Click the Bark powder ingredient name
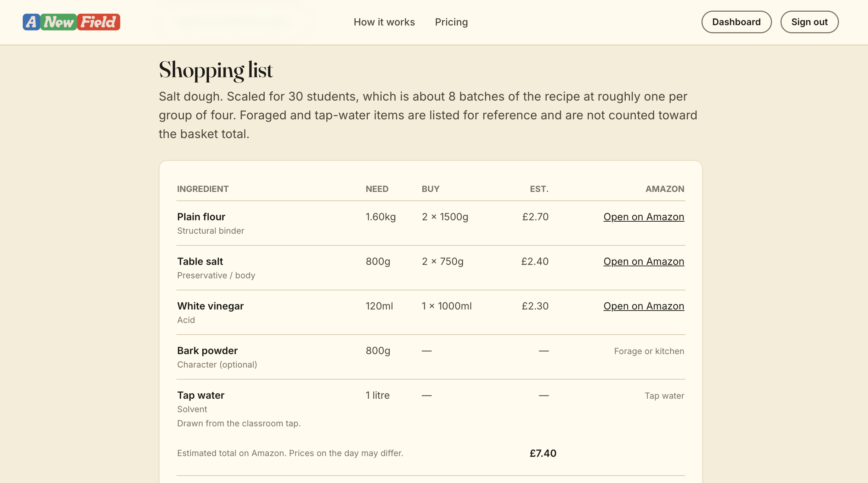This screenshot has width=868, height=483. pos(207,351)
